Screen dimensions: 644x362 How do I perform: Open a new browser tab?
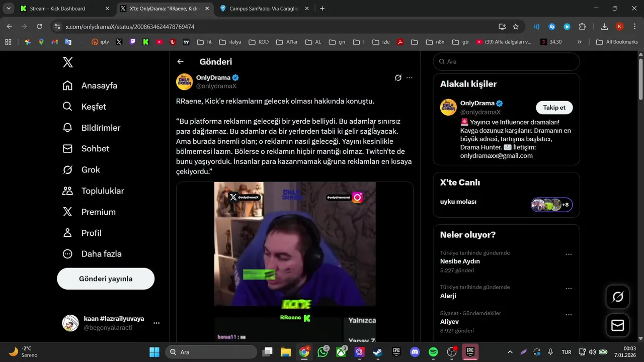pos(323,9)
